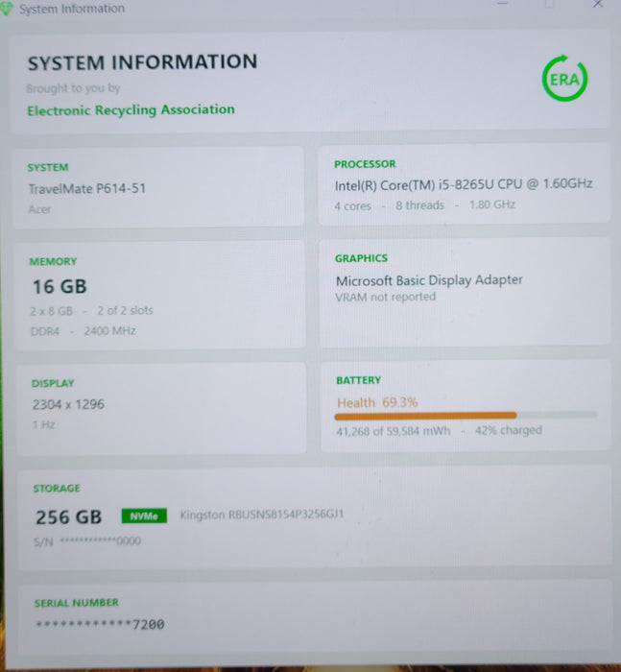Viewport: 621px width, 672px height.
Task: Select the SERIAL NUMBER section label
Action: click(x=76, y=603)
